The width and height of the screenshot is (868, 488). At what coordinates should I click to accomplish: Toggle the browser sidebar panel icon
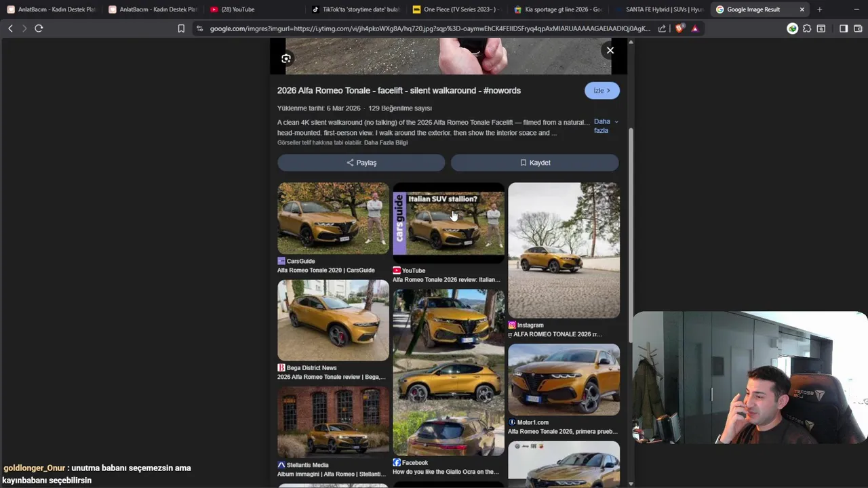tap(844, 28)
